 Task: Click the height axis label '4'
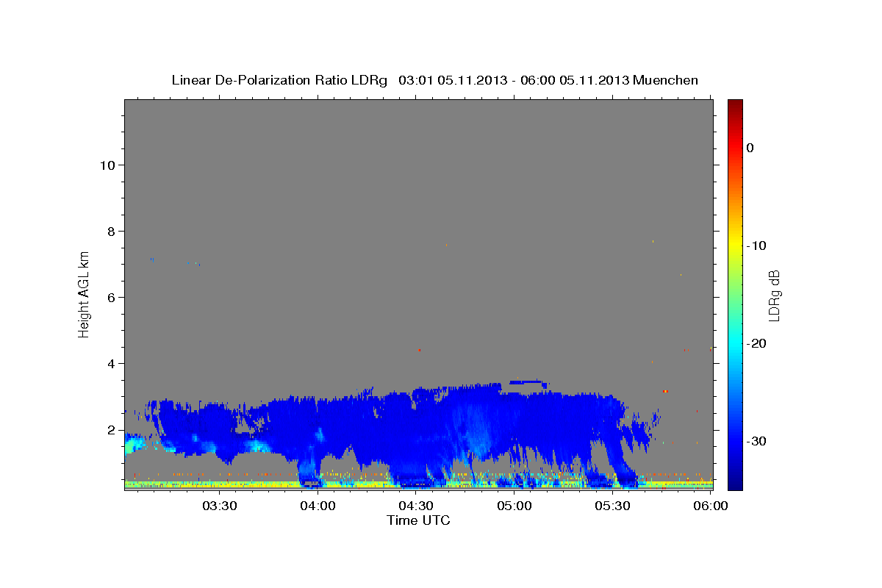pyautogui.click(x=110, y=363)
